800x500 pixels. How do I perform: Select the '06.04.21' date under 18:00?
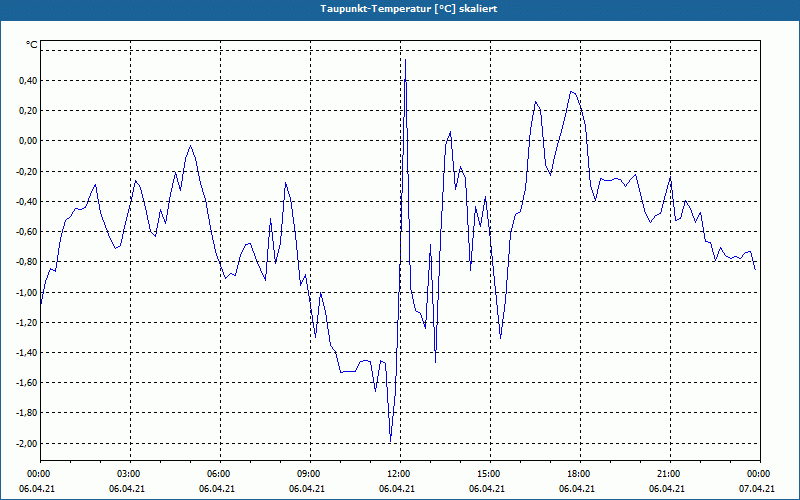pos(577,489)
